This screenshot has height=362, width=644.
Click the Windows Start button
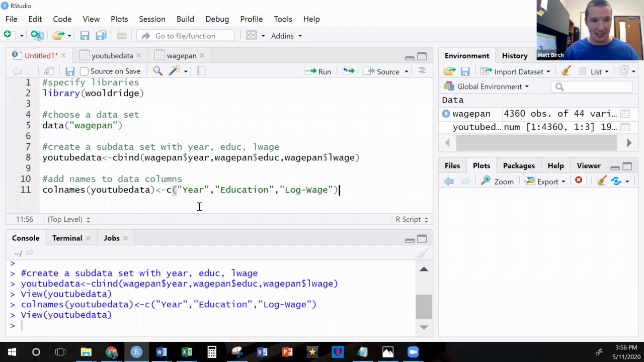tap(12, 352)
